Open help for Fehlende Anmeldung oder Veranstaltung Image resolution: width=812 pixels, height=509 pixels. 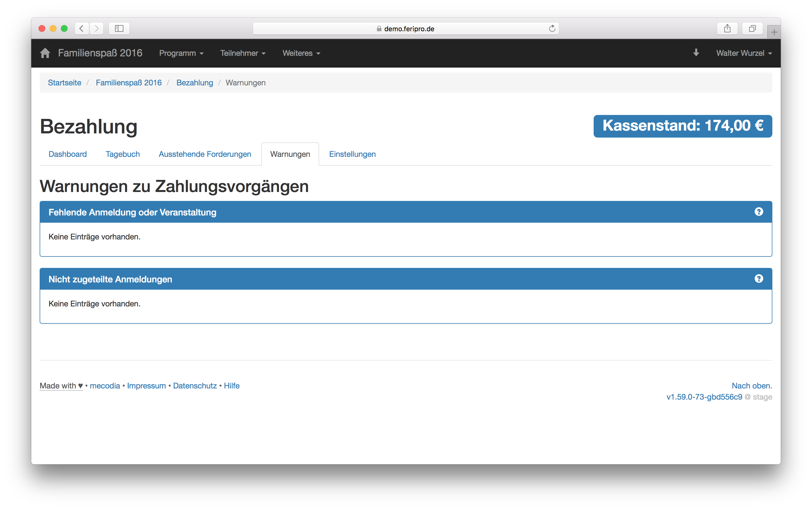pos(758,212)
